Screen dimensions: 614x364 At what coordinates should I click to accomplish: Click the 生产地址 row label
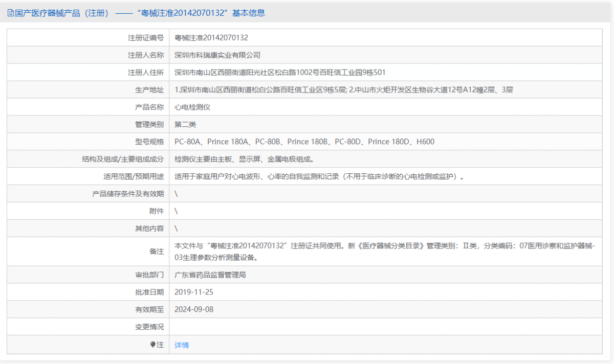150,89
